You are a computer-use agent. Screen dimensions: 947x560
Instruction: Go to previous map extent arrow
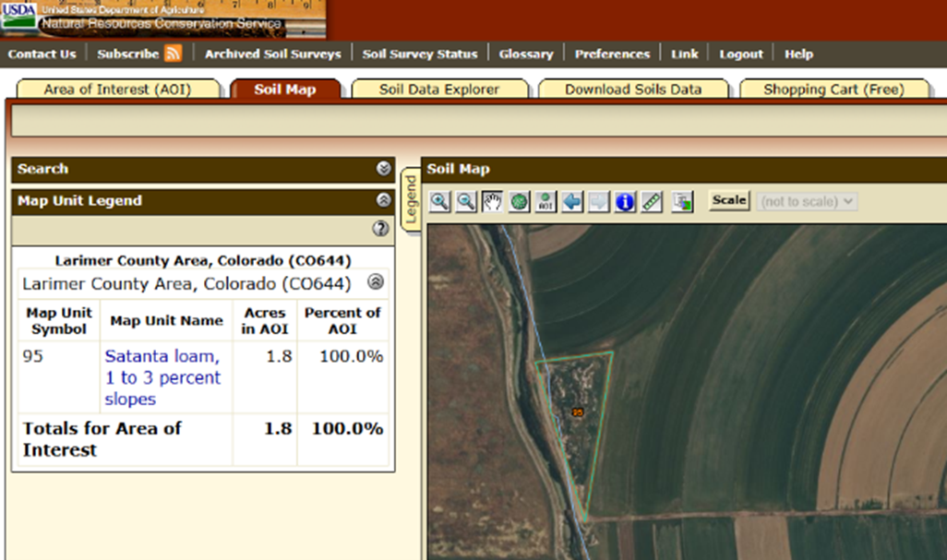click(572, 201)
